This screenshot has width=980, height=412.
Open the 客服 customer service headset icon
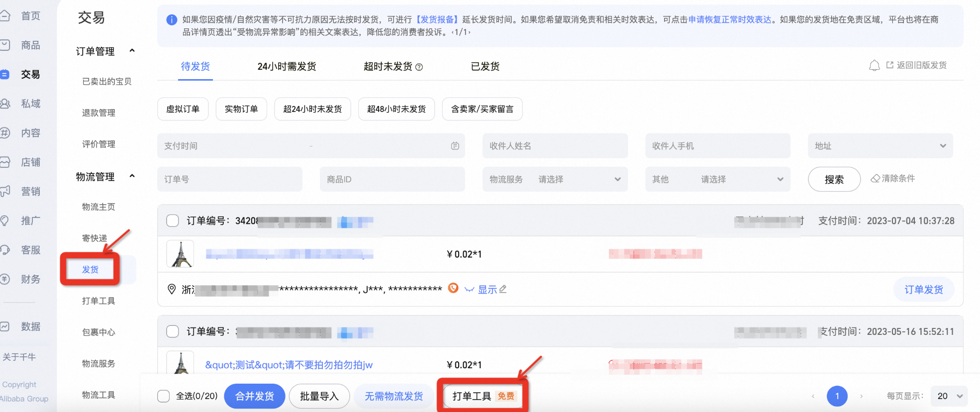[x=5, y=250]
